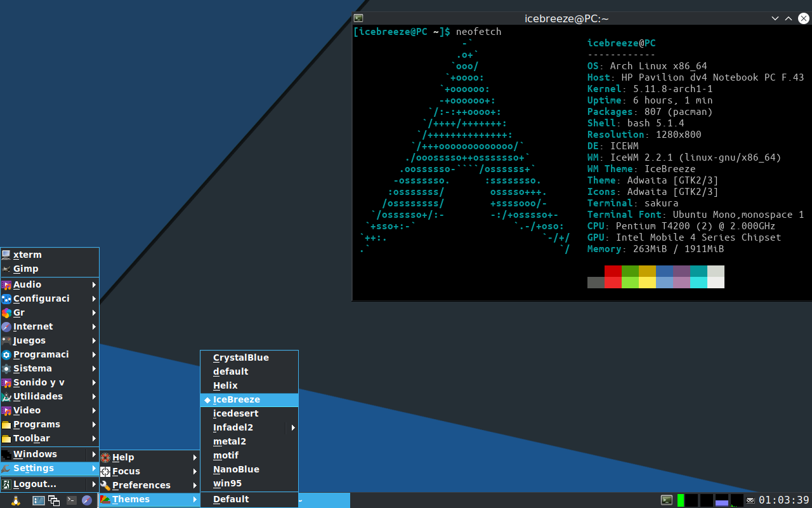
Task: Expand the Sistema submenu arrow
Action: tap(95, 368)
